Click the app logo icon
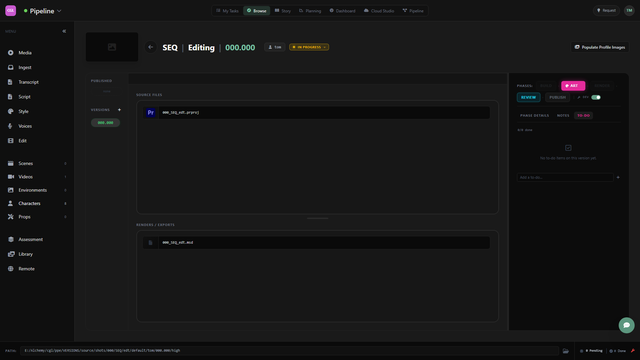Viewport: 640px width, 360px height. [x=11, y=11]
